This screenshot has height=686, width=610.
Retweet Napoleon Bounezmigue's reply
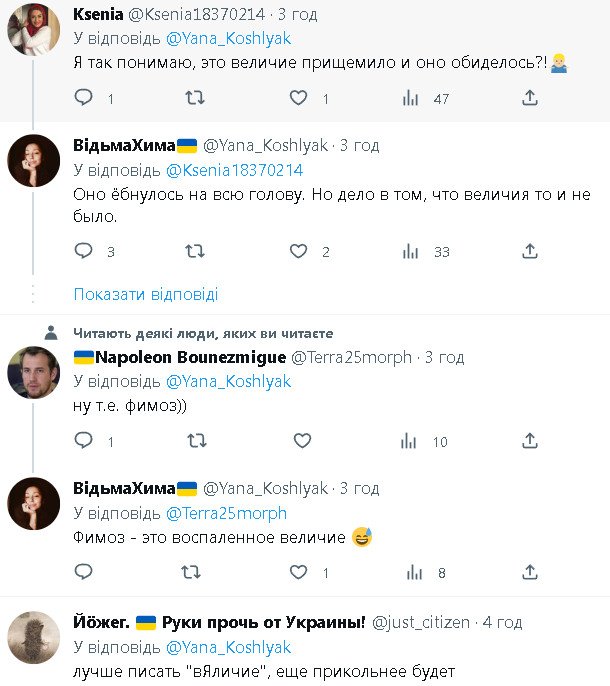pos(195,440)
